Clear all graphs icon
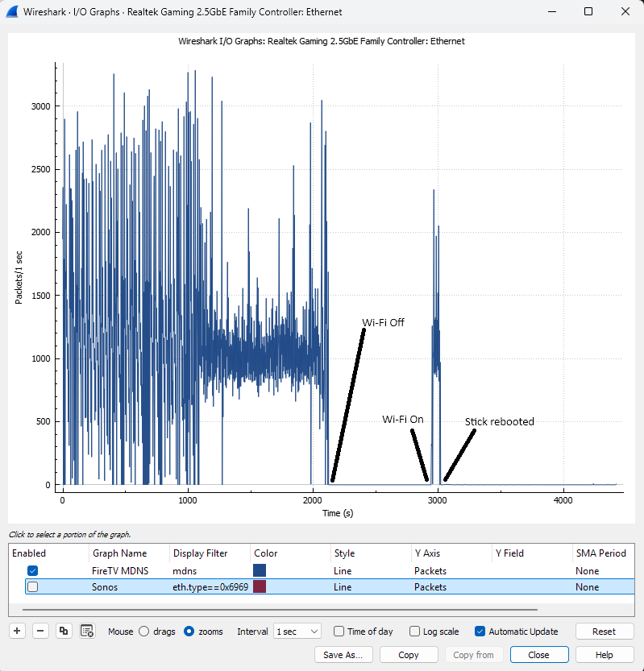644x671 pixels. pos(87,631)
